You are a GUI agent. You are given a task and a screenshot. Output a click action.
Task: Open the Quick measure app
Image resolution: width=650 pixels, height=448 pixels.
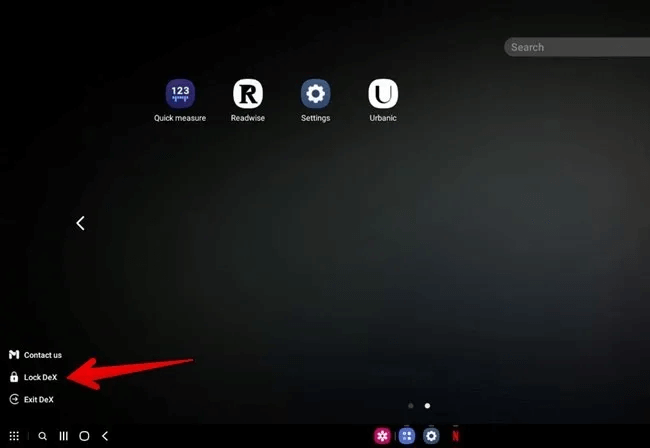pyautogui.click(x=180, y=95)
